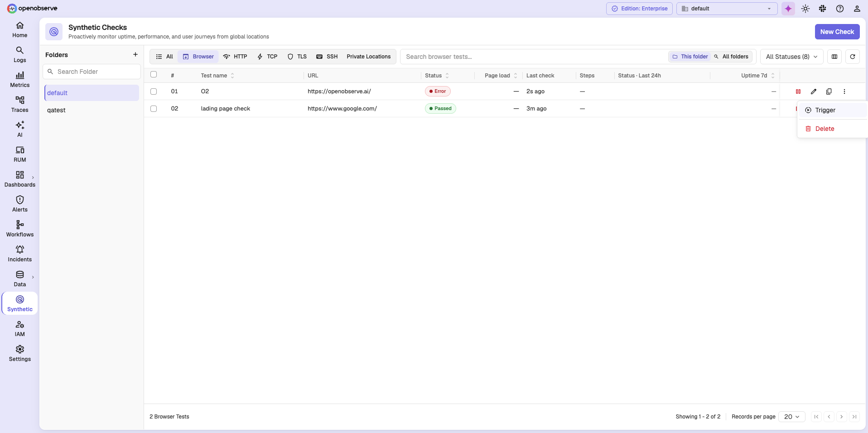Image resolution: width=868 pixels, height=433 pixels.
Task: Switch scope to All folders
Action: pyautogui.click(x=731, y=57)
